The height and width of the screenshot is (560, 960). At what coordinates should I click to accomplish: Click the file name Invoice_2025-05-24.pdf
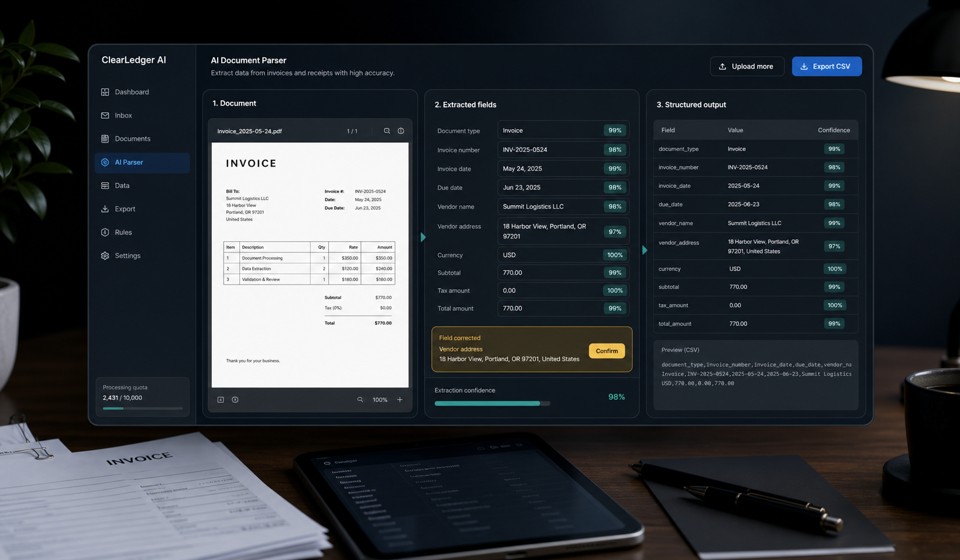pos(250,132)
